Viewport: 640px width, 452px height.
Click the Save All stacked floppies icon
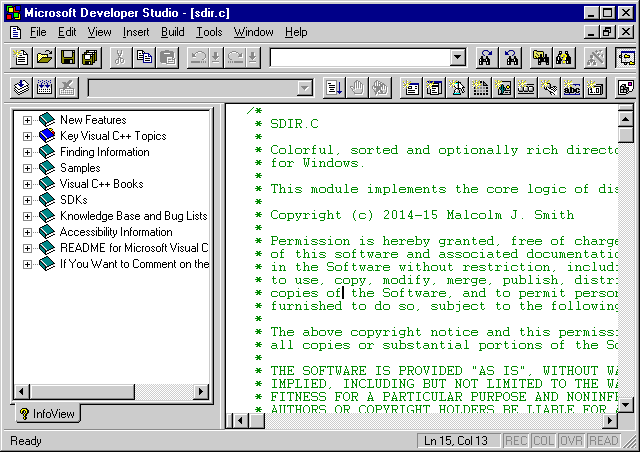pyautogui.click(x=90, y=58)
